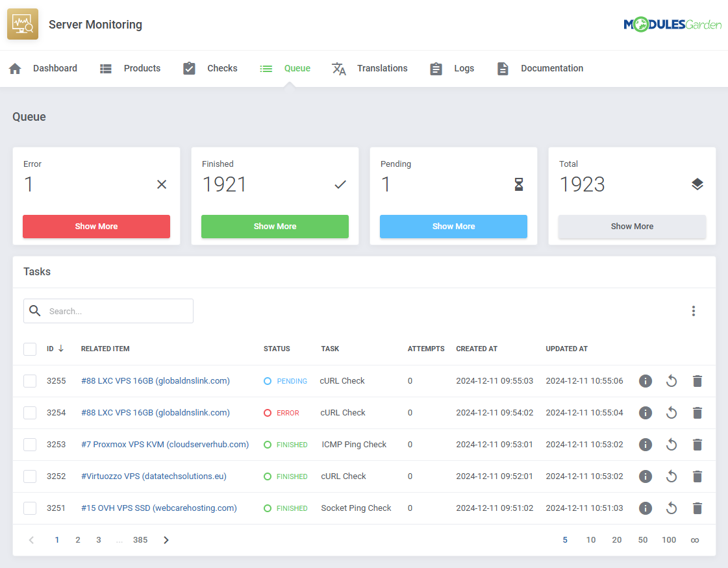
Task: Go to next page with right chevron
Action: (166, 539)
